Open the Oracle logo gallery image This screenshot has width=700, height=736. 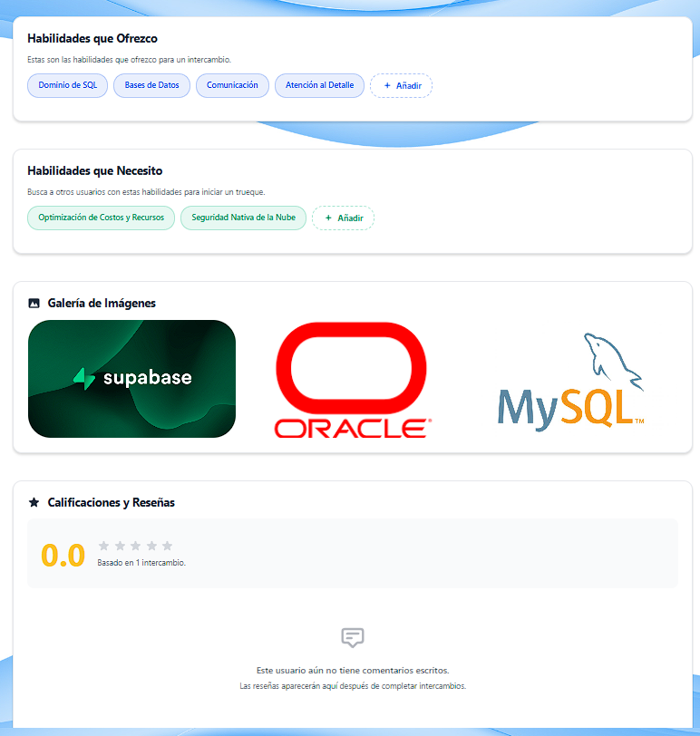click(352, 380)
